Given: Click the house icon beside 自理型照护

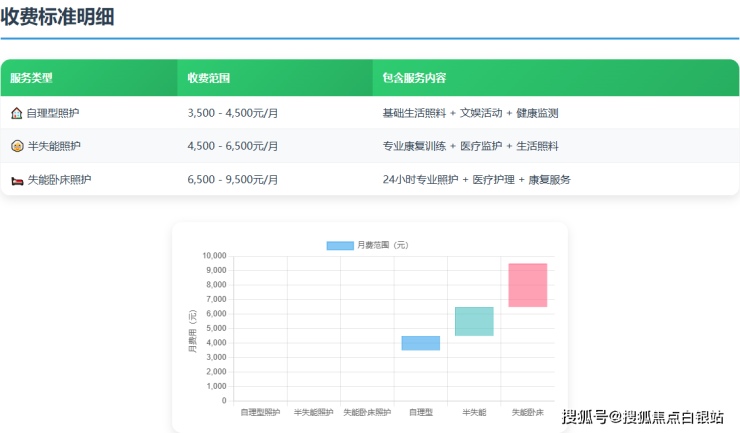Looking at the screenshot, I should [x=17, y=113].
